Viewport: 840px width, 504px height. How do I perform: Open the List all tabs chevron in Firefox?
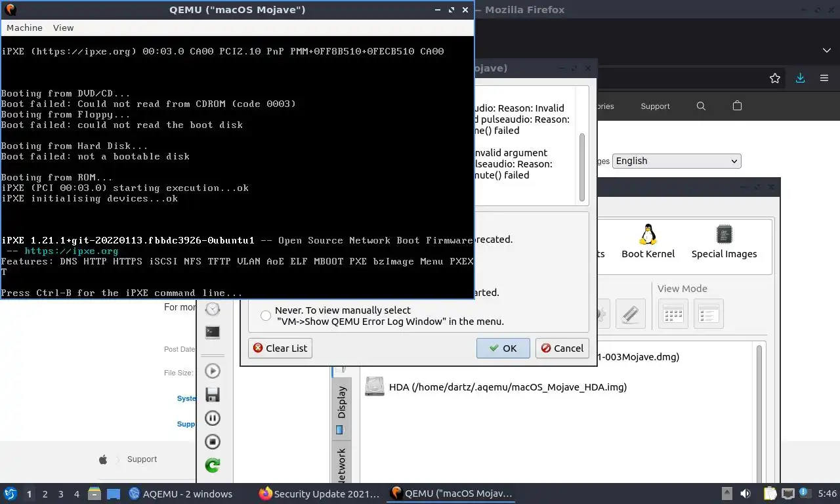point(827,51)
